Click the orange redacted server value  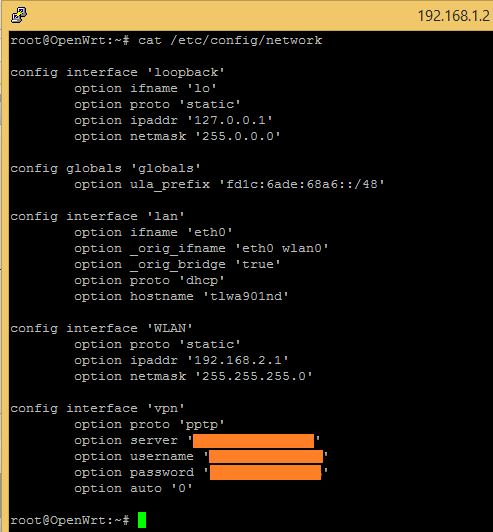[253, 441]
